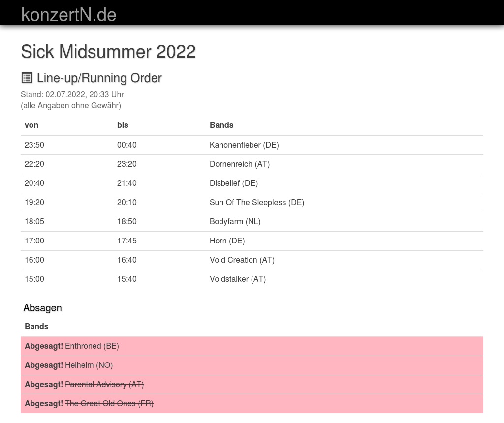
Task: Click the Absagen section heading
Action: point(42,308)
